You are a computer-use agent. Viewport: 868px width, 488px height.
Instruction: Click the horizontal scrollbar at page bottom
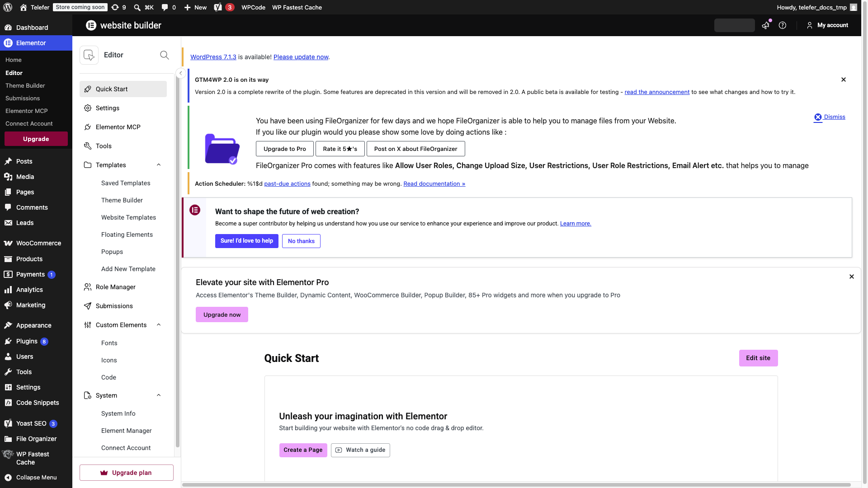pyautogui.click(x=516, y=485)
